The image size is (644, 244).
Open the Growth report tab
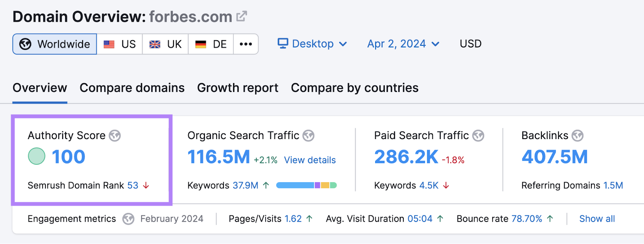click(x=237, y=88)
